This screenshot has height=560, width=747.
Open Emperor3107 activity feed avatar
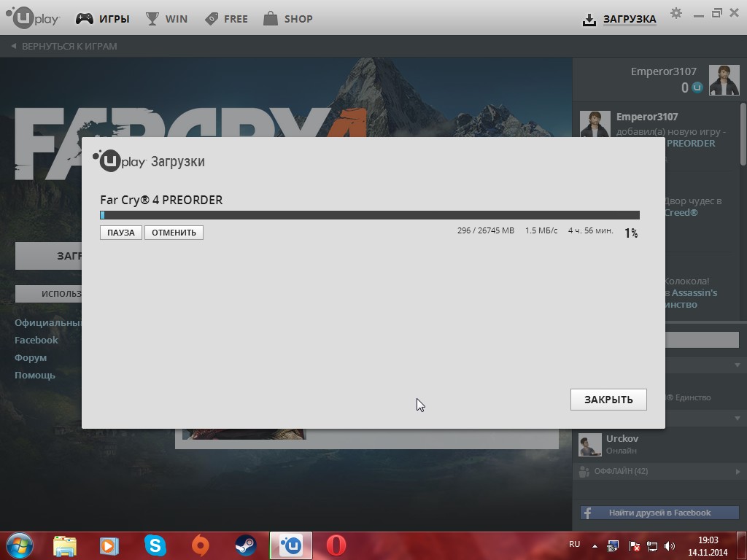point(595,124)
